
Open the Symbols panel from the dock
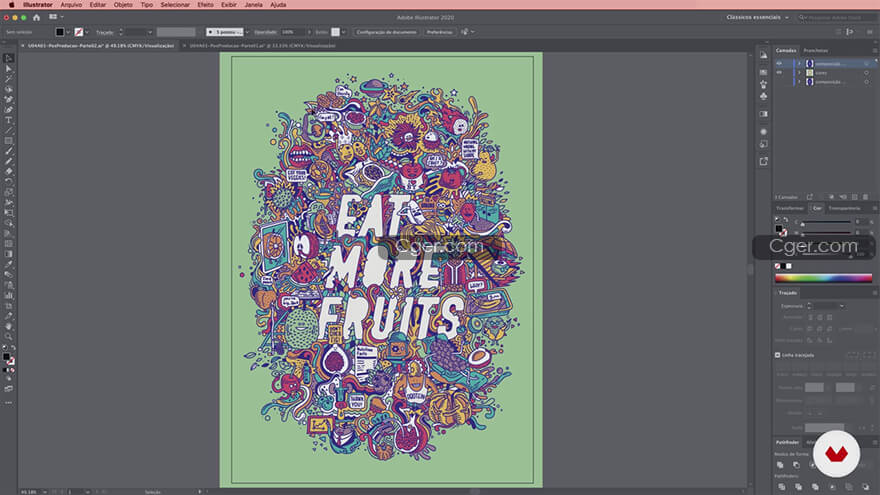coord(763,97)
